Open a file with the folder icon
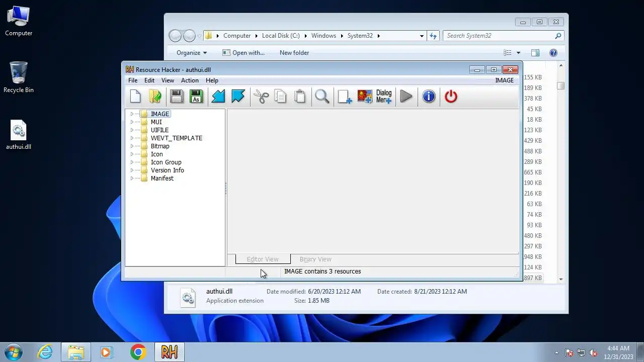 click(x=155, y=97)
